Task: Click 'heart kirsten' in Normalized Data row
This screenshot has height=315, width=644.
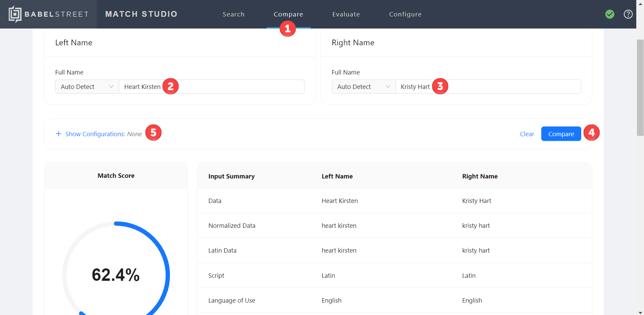Action: click(x=339, y=225)
